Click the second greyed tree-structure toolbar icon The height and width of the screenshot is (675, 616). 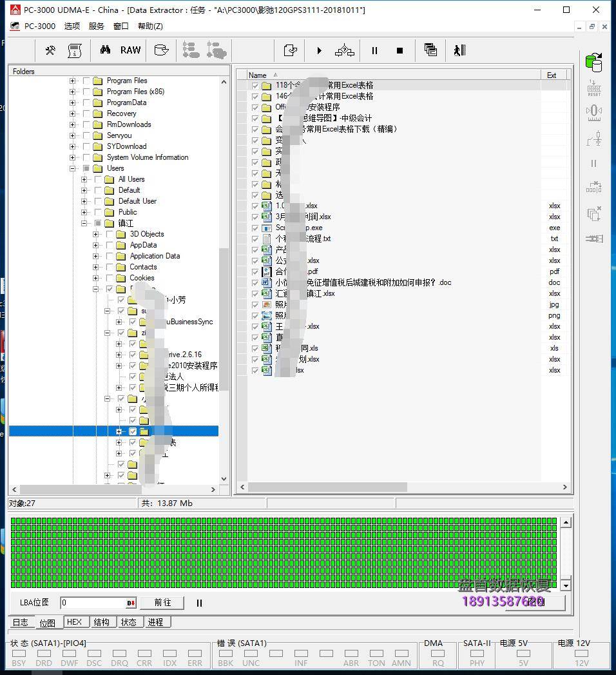tap(217, 50)
